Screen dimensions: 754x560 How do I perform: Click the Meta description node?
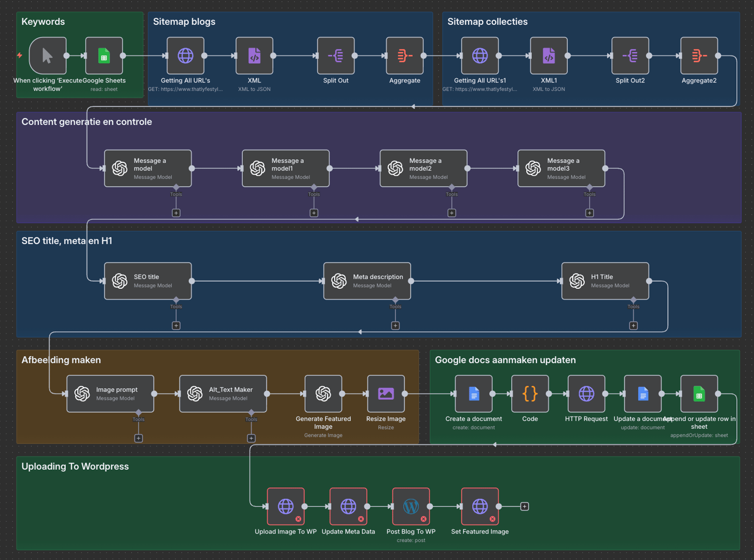[x=366, y=281]
